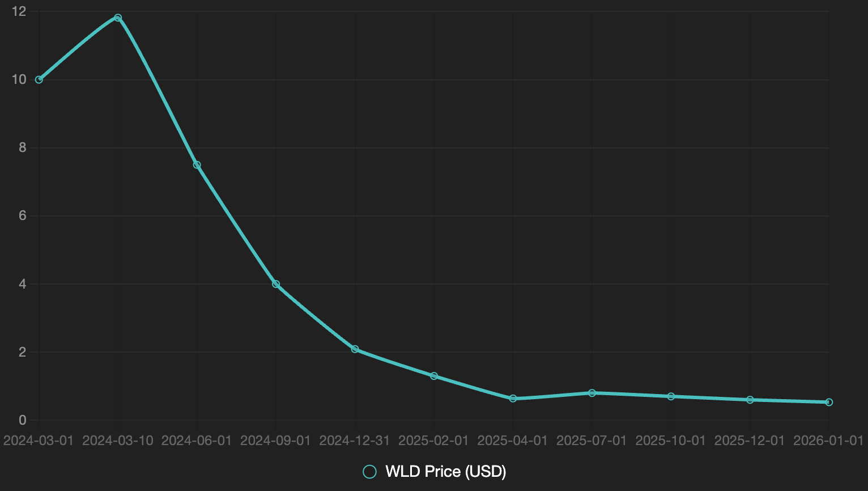Click the 2025-10-01 price marker

[x=671, y=396]
